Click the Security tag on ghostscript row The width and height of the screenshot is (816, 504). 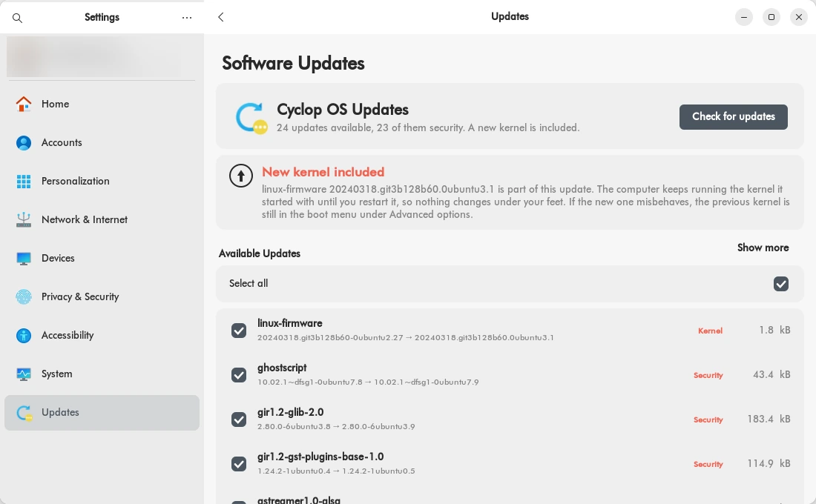708,376
